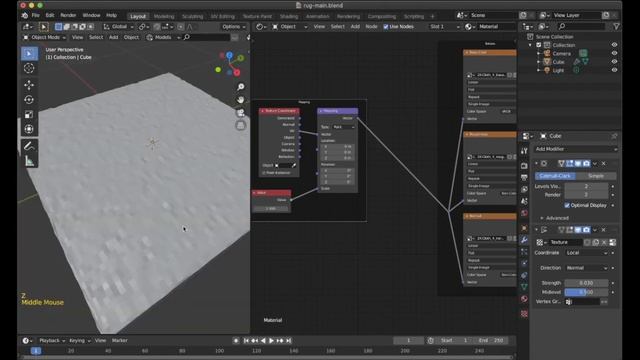Click the current frame marker at 1 in timeline
Viewport: 640px width, 360px height.
click(x=36, y=351)
